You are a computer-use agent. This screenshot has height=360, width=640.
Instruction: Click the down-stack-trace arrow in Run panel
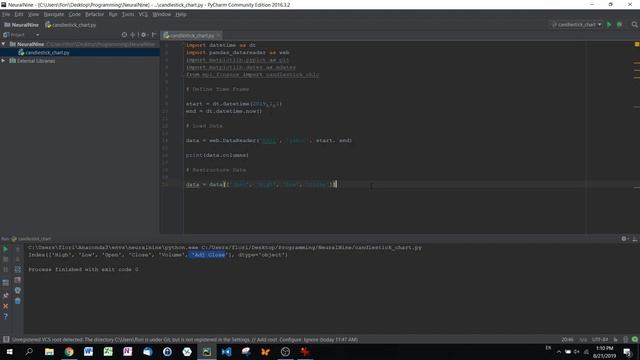pyautogui.click(x=18, y=259)
